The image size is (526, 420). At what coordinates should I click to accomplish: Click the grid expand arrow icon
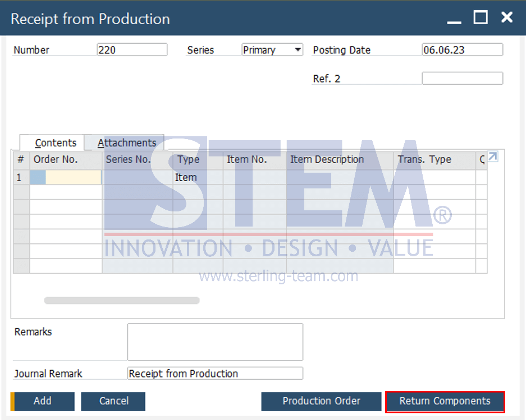493,156
